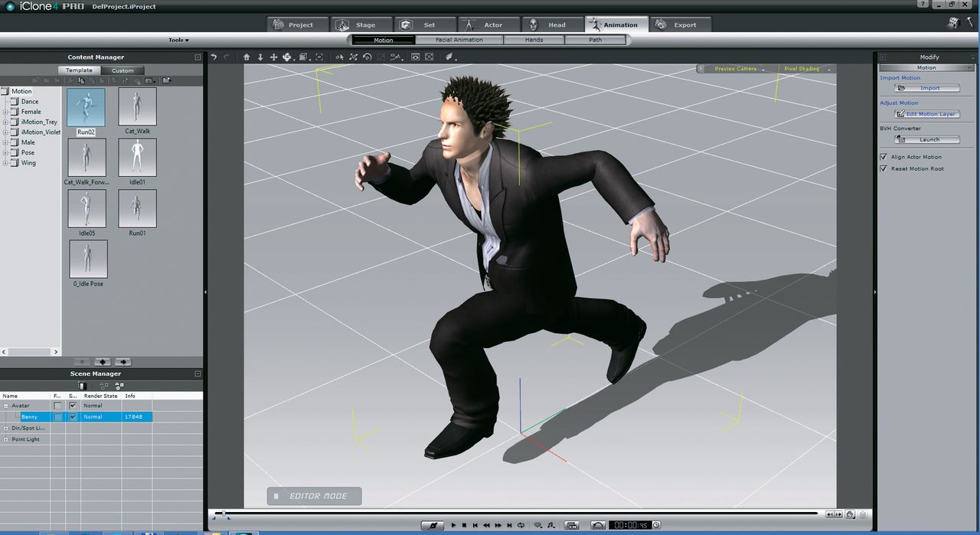Launch the BVH Converter
Screen dimensions: 980x535
pos(927,139)
